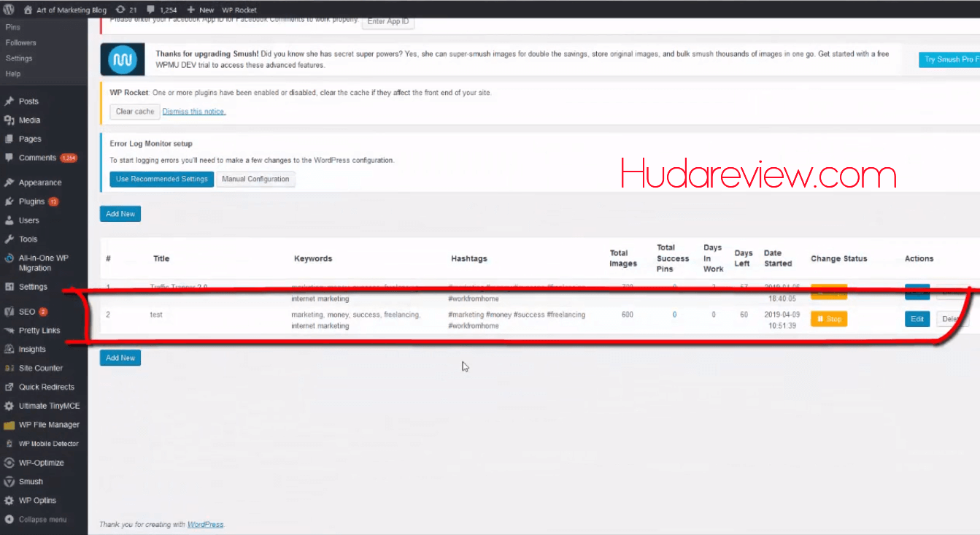Click the Edit button in test row
The height and width of the screenshot is (535, 980).
click(917, 319)
